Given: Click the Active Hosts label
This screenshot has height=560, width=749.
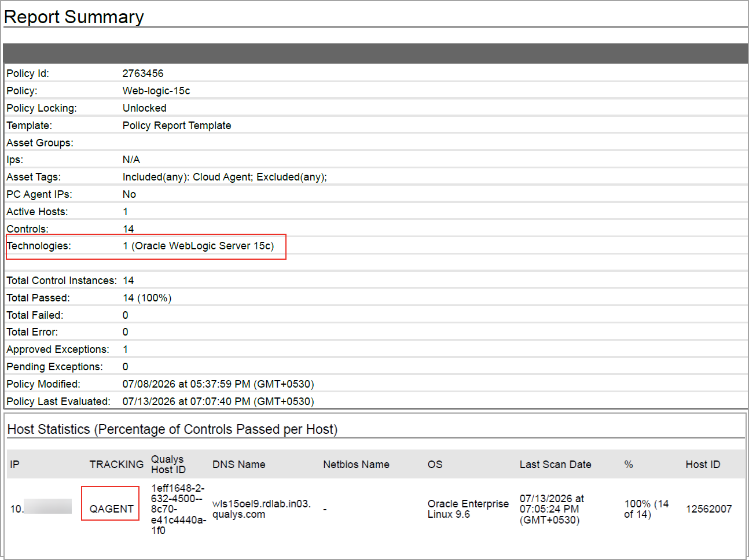Looking at the screenshot, I should (37, 212).
